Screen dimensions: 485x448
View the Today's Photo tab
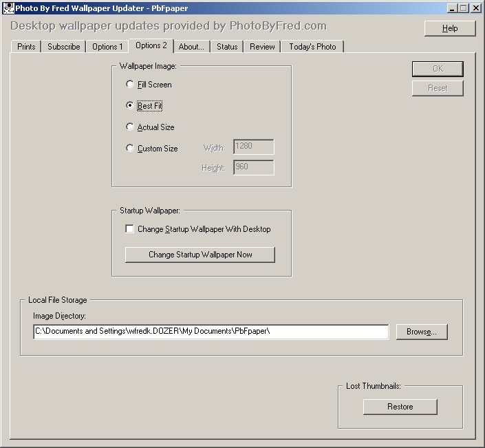[312, 47]
